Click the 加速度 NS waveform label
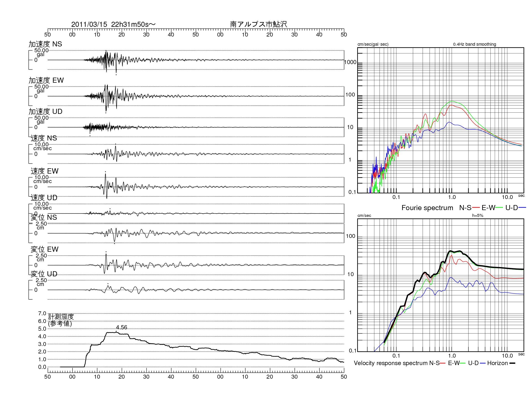Viewport: 532px width, 411px height. (45, 44)
